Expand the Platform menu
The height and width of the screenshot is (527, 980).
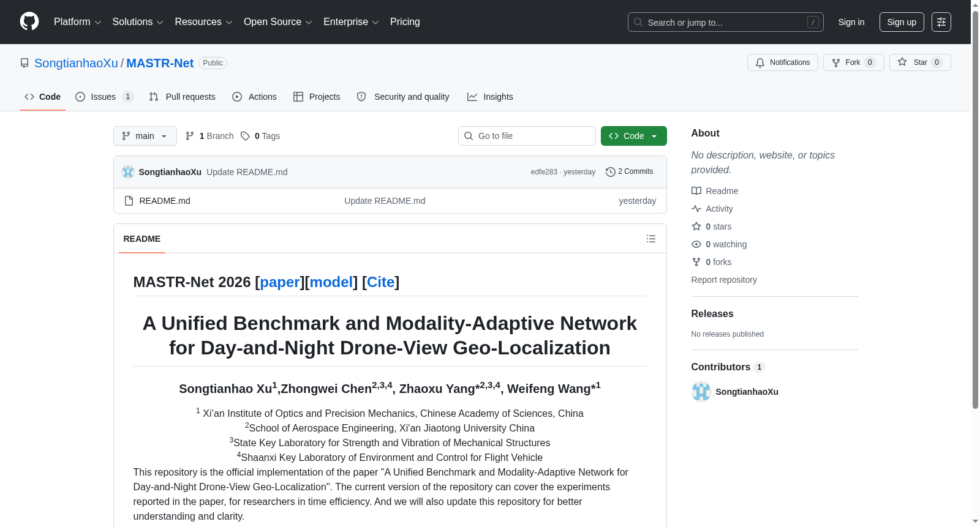click(78, 22)
